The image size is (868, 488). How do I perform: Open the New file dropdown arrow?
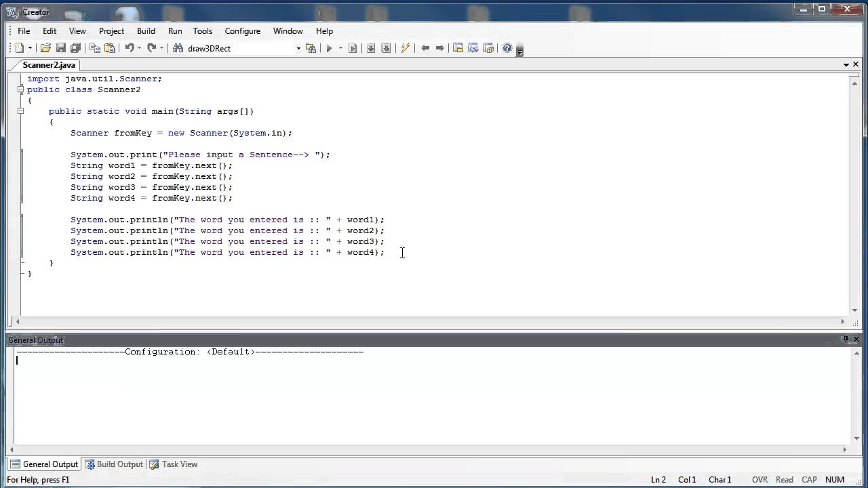(30, 48)
